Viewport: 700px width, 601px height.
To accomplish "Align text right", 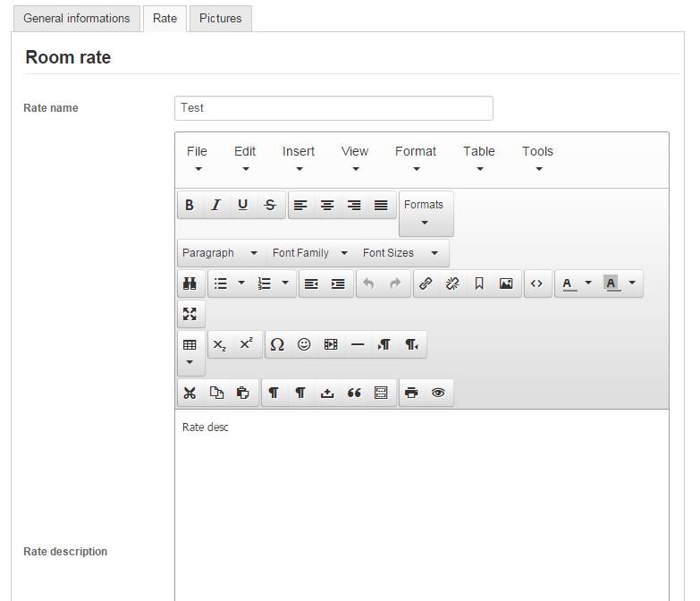I will coord(354,205).
